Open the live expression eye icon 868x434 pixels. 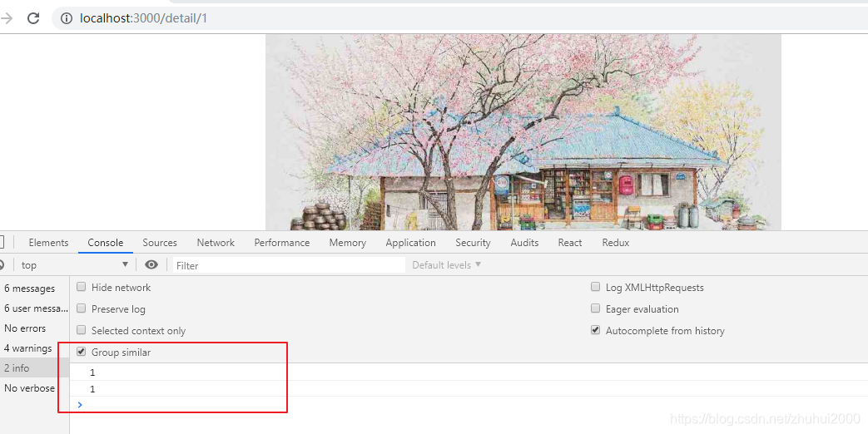151,265
